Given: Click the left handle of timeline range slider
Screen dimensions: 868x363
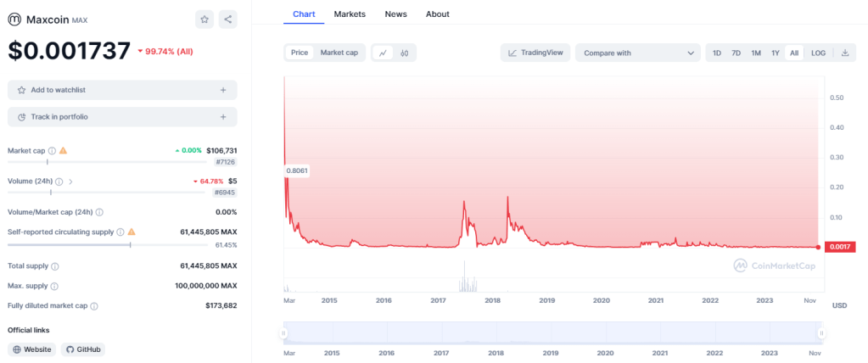Looking at the screenshot, I should (x=284, y=333).
